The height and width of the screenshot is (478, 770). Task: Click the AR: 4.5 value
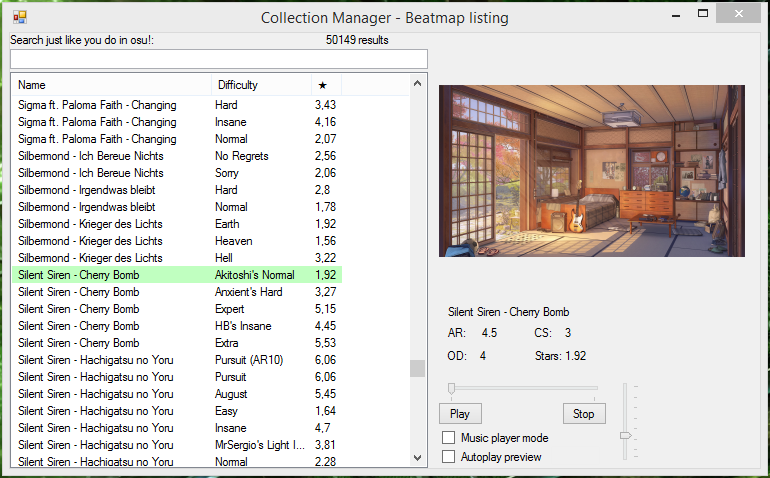tap(489, 333)
